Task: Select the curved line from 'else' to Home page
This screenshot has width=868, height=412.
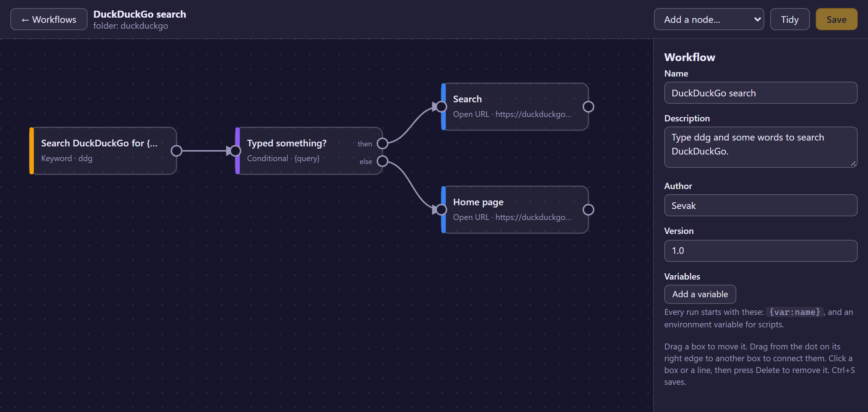Action: coord(412,185)
